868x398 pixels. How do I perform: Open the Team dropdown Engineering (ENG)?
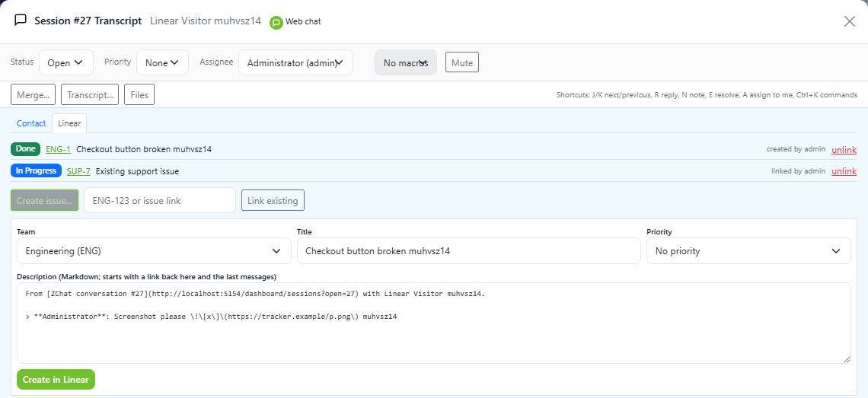point(154,251)
